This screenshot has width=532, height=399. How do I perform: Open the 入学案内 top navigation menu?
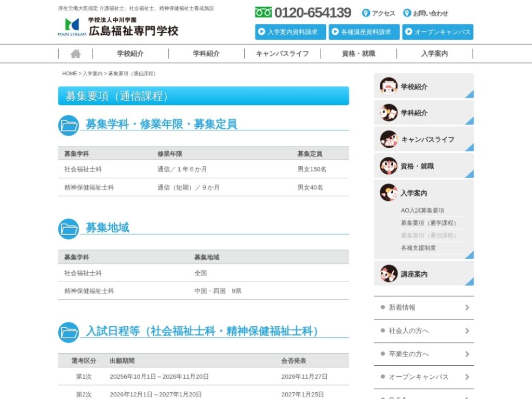434,54
